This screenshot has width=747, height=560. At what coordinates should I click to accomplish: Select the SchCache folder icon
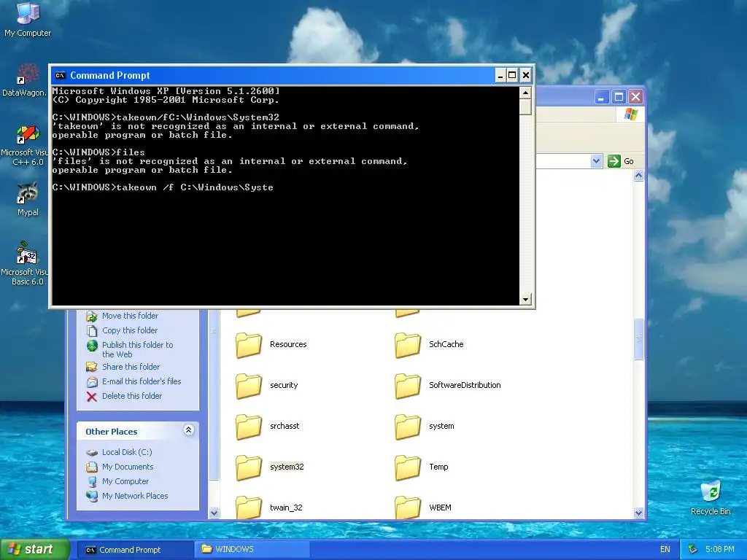[x=407, y=345]
